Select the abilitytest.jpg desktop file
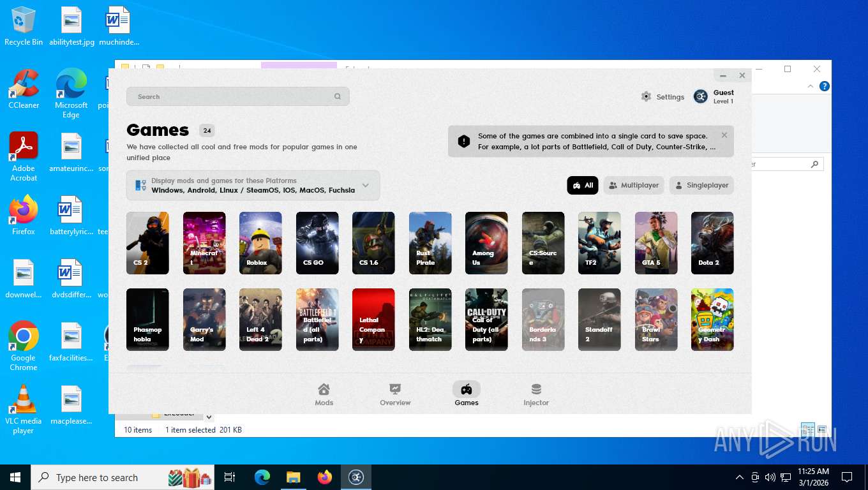This screenshot has height=490, width=868. pos(71,26)
